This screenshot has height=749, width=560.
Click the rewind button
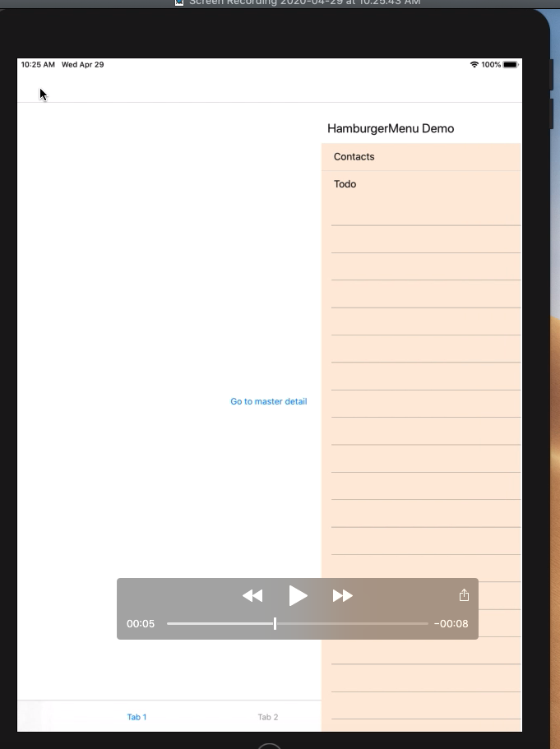(252, 596)
